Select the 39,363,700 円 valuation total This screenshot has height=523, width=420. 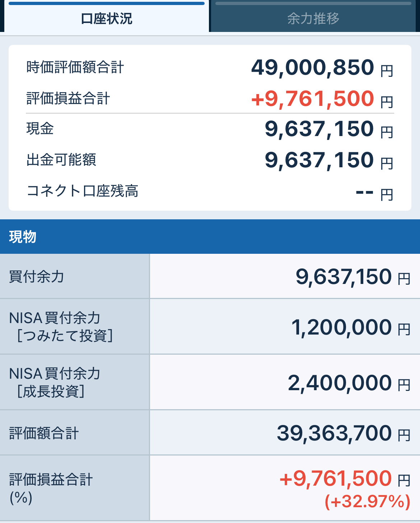point(334,433)
